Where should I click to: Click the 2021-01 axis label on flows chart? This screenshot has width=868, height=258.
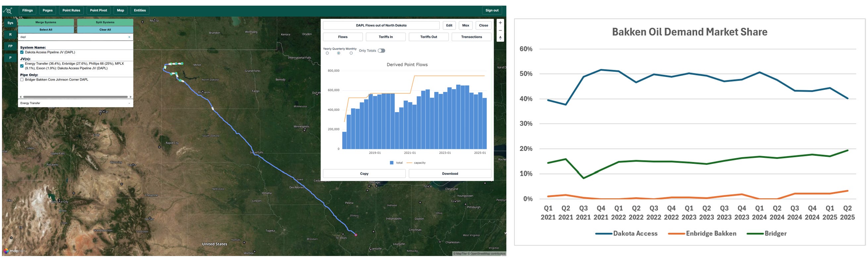pos(410,153)
